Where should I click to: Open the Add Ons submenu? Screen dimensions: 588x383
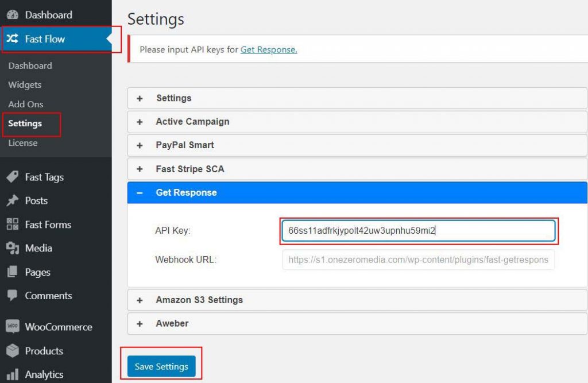pos(25,104)
